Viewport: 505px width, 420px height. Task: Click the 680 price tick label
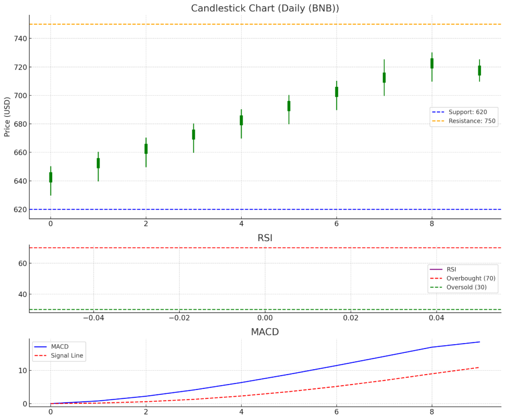[x=20, y=124]
